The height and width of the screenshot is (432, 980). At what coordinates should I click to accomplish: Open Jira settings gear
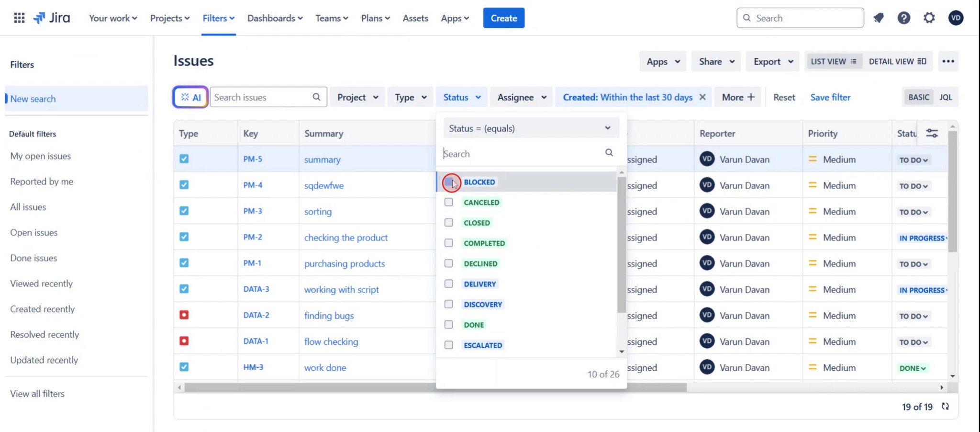pyautogui.click(x=929, y=18)
